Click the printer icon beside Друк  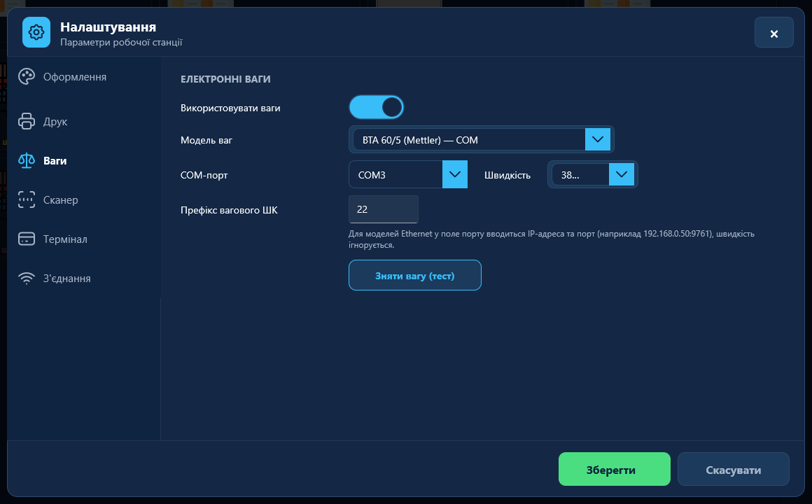pyautogui.click(x=27, y=121)
